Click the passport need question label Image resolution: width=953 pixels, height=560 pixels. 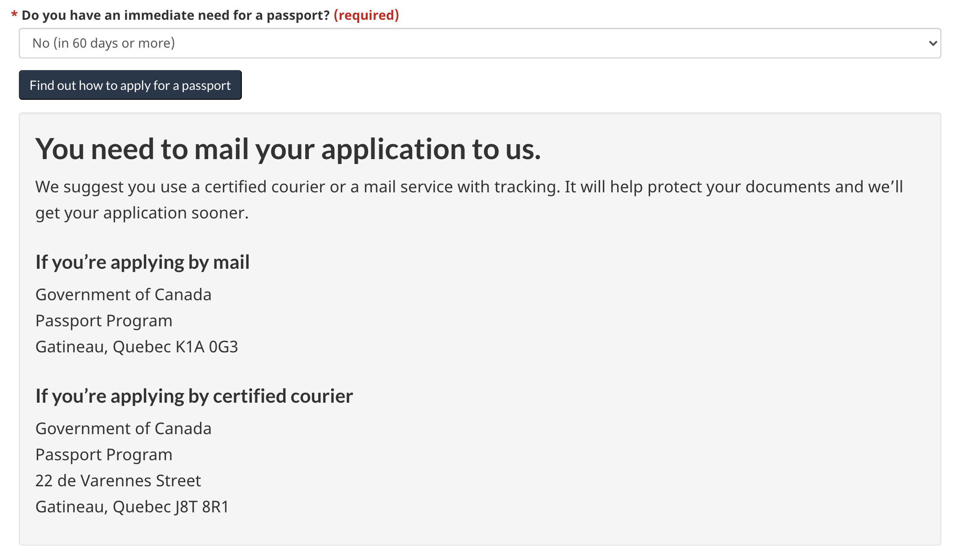pyautogui.click(x=175, y=15)
